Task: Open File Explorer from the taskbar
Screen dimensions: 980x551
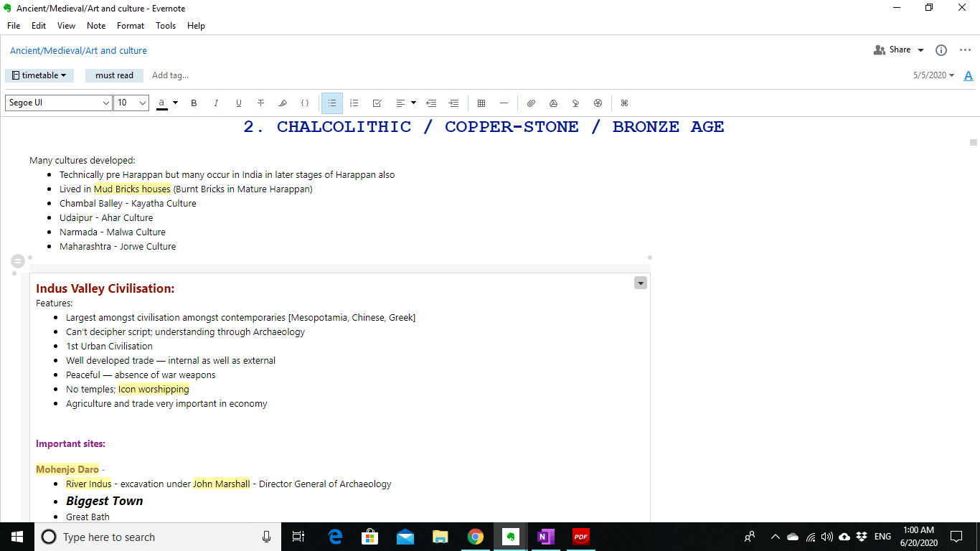Action: (x=440, y=537)
